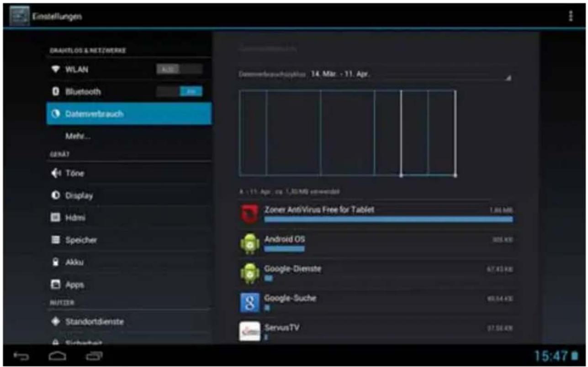Click the Töne speaker icon
This screenshot has width=588, height=367.
point(56,173)
